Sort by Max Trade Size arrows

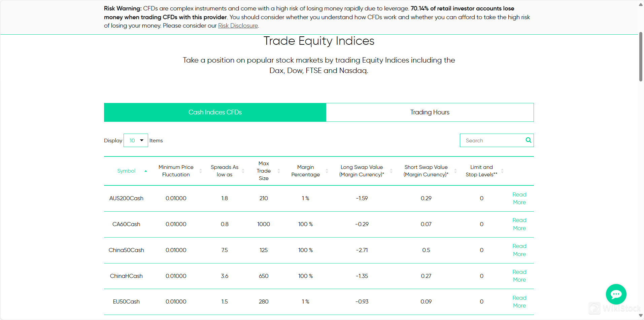click(x=279, y=171)
